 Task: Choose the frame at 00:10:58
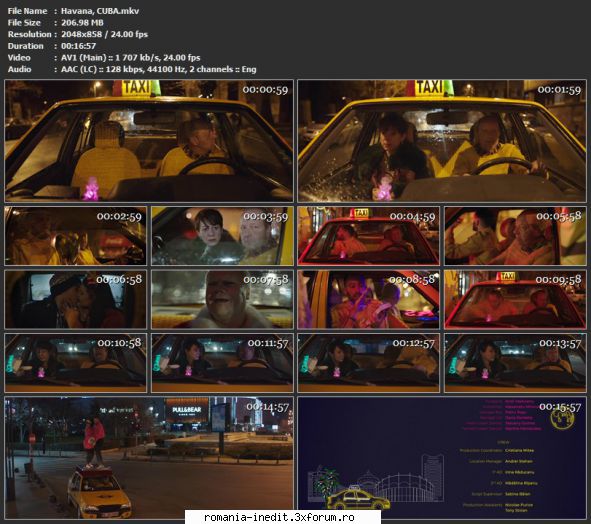click(x=76, y=363)
